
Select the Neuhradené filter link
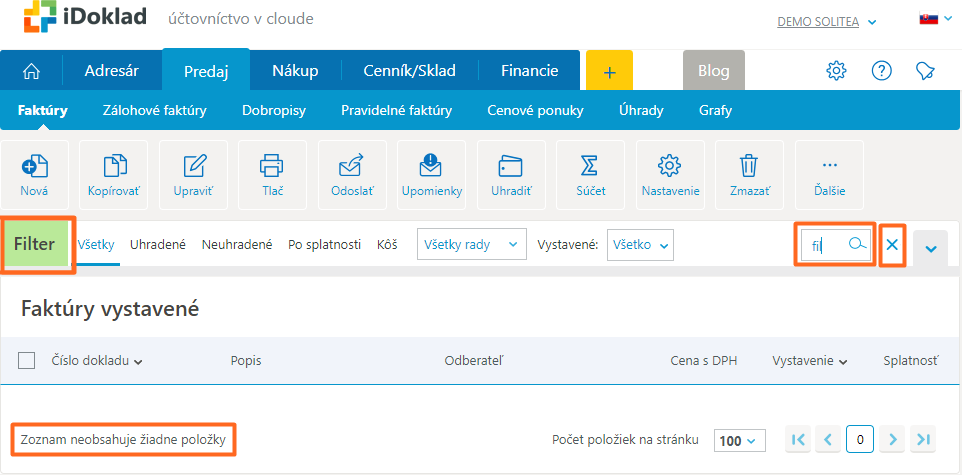(x=237, y=244)
